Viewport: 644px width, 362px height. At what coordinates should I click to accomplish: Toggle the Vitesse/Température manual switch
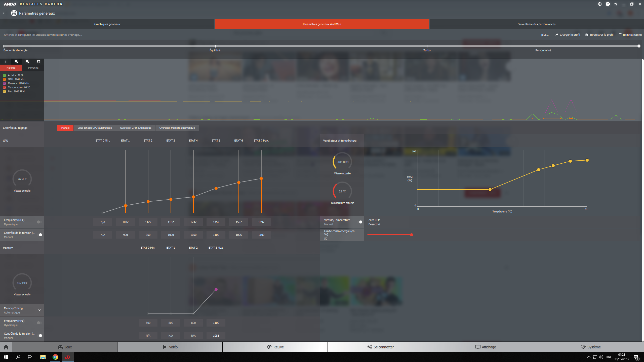(x=360, y=222)
